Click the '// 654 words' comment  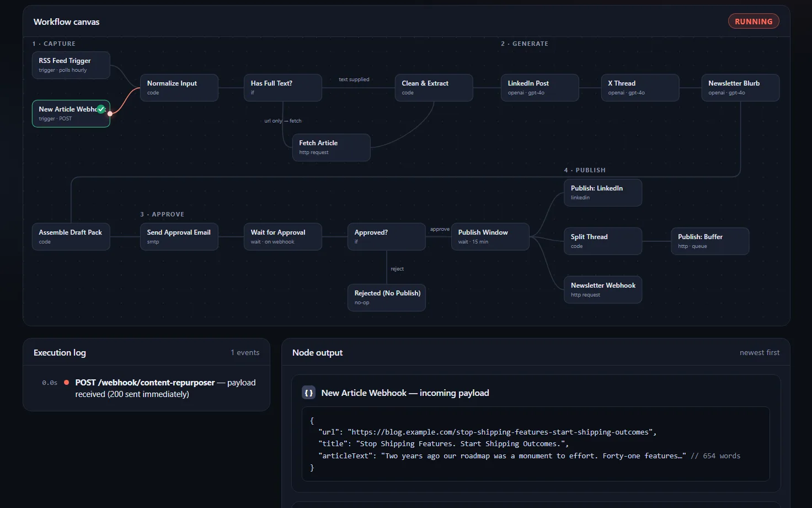(x=715, y=456)
